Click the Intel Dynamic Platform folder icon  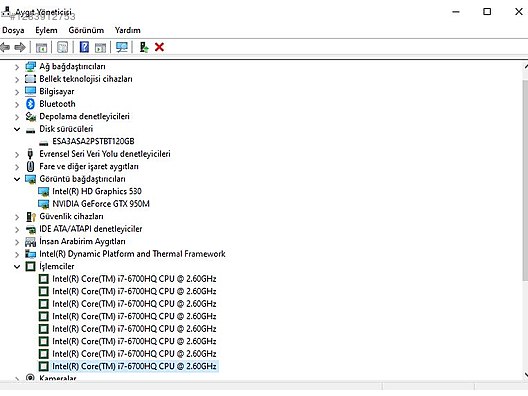tap(30, 254)
